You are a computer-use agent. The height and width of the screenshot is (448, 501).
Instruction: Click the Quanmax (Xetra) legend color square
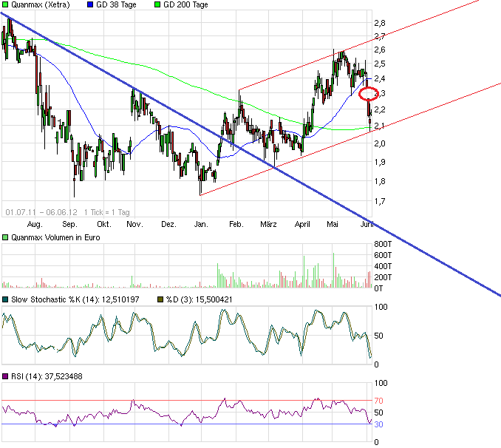click(x=6, y=5)
